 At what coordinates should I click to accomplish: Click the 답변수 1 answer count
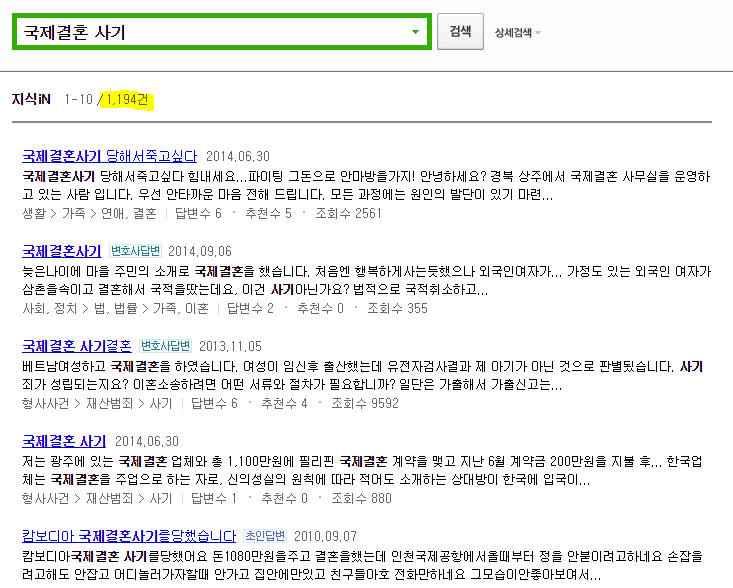point(214,498)
